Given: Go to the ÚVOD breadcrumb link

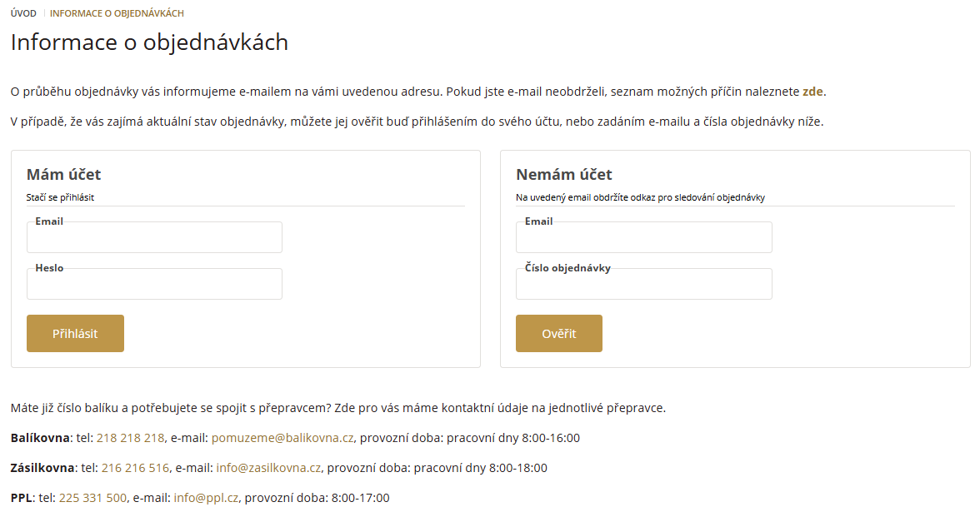Looking at the screenshot, I should [x=23, y=13].
